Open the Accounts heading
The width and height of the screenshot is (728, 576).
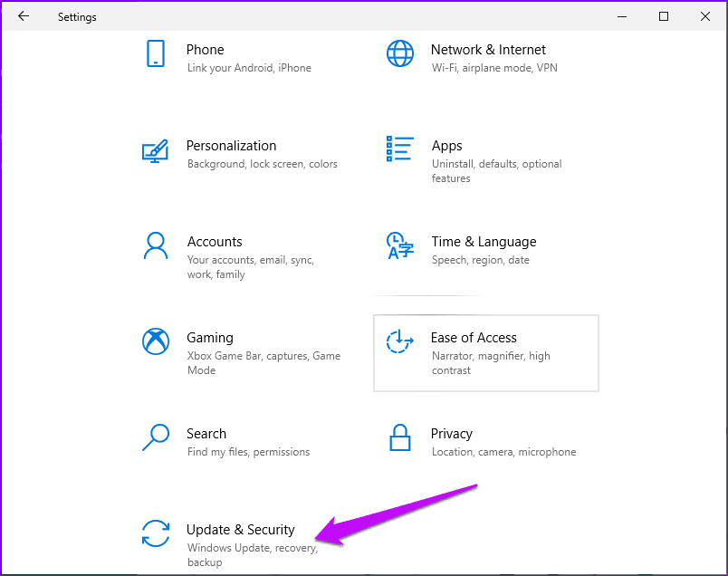tap(215, 242)
